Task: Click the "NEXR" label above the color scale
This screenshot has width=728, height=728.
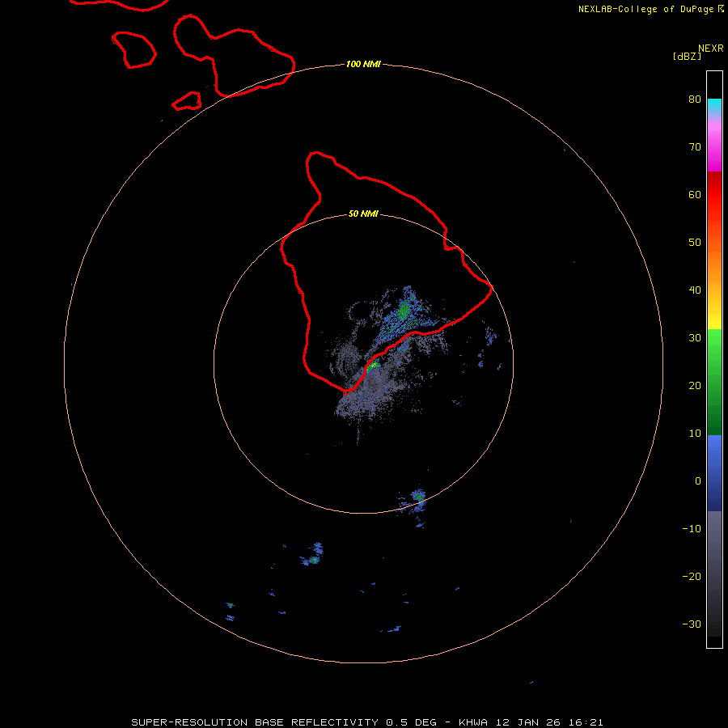Action: point(710,49)
